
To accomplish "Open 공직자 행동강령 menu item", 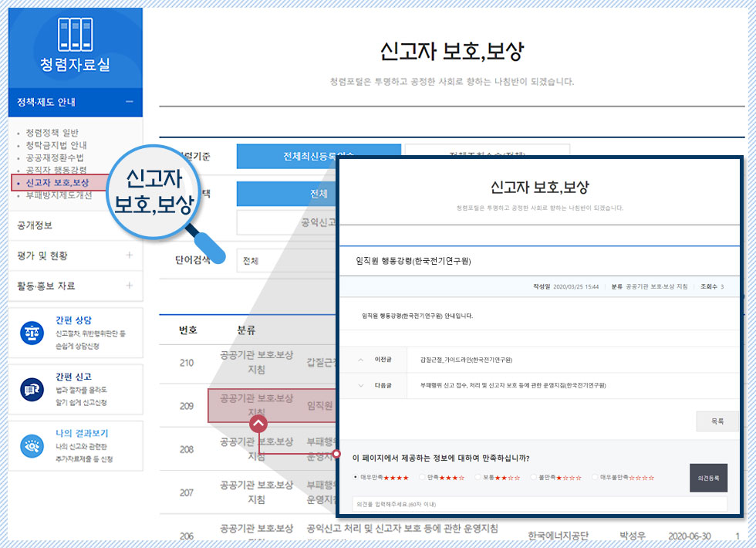I will [x=56, y=170].
